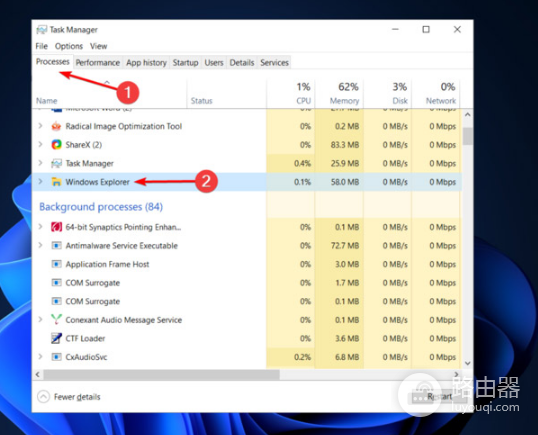Viewport: 538px width, 435px height.
Task: Click the Radical Image Optimization Tool icon
Action: click(56, 126)
